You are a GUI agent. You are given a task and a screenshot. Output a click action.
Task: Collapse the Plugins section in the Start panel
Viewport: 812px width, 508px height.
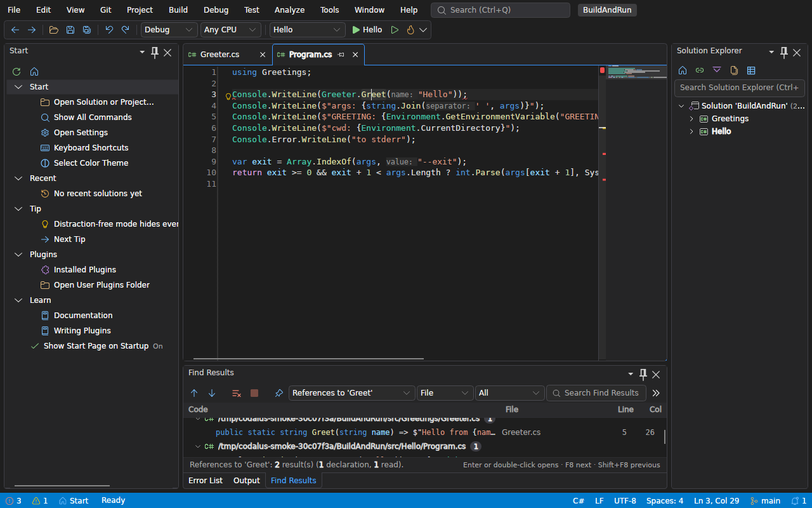tap(18, 255)
